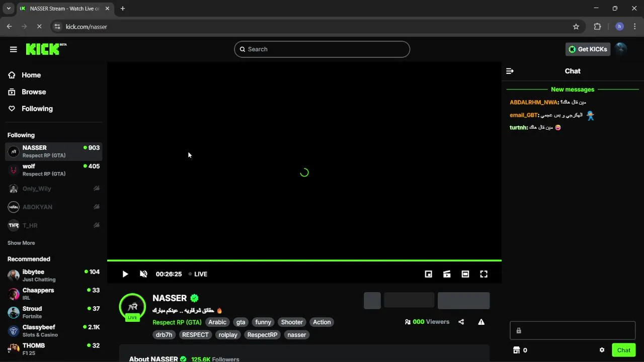Open THOMB recommended channel

tap(54, 349)
